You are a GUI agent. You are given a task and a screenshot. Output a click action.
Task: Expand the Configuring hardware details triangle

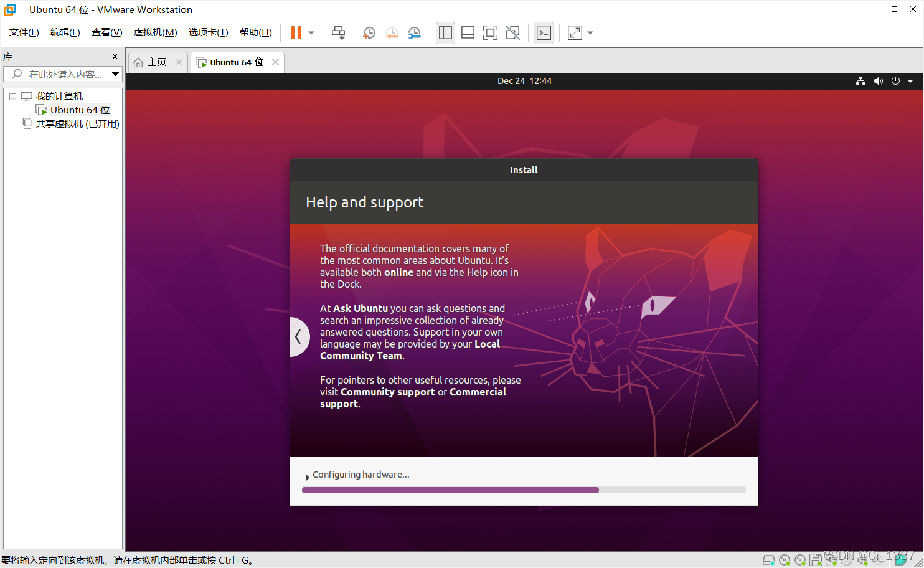[x=308, y=477]
